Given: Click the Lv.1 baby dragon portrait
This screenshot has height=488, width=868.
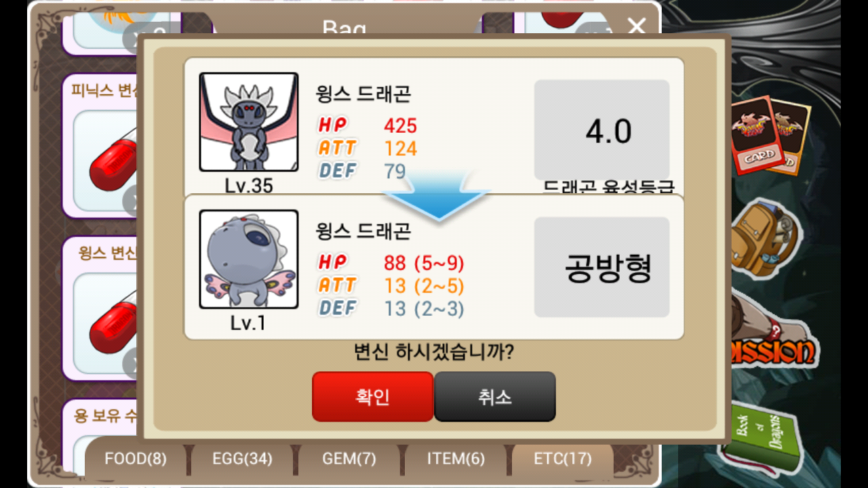Looking at the screenshot, I should click(x=249, y=259).
